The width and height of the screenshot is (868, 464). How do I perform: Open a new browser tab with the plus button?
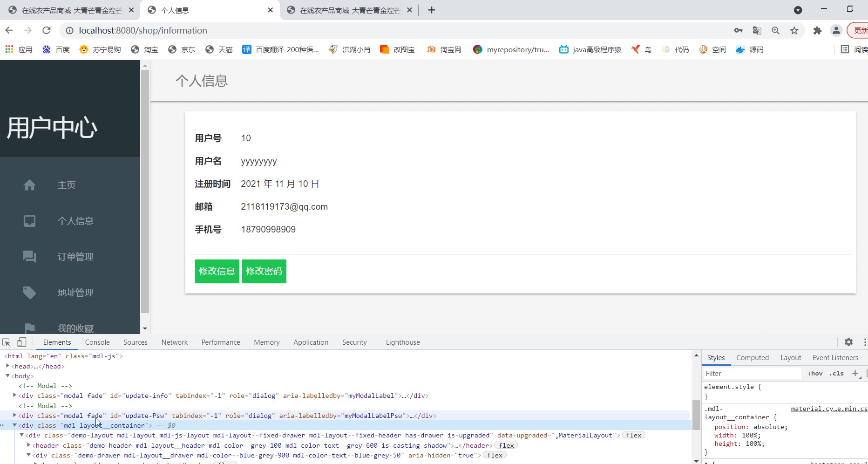pyautogui.click(x=432, y=10)
